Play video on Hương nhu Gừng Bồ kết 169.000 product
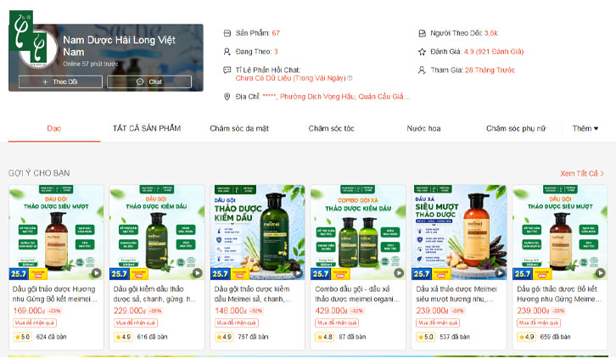This screenshot has width=616, height=364. click(96, 272)
